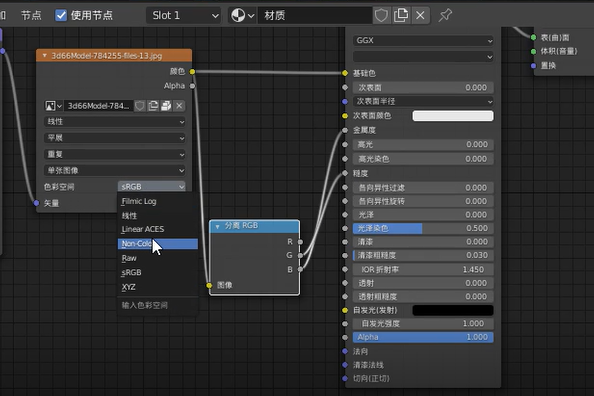594x396 pixels.
Task: Unlink the material with X icon
Action: 420,16
